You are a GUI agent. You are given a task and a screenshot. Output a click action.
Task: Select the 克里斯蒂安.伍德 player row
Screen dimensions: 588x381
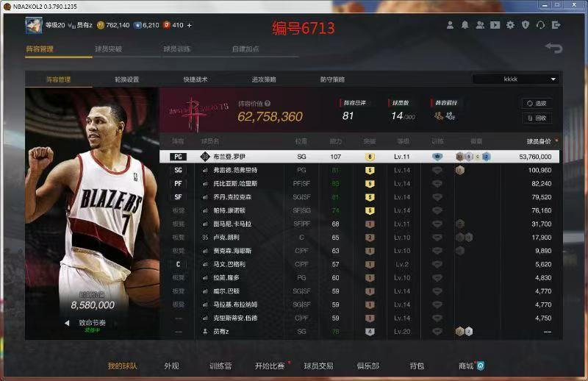click(359, 318)
